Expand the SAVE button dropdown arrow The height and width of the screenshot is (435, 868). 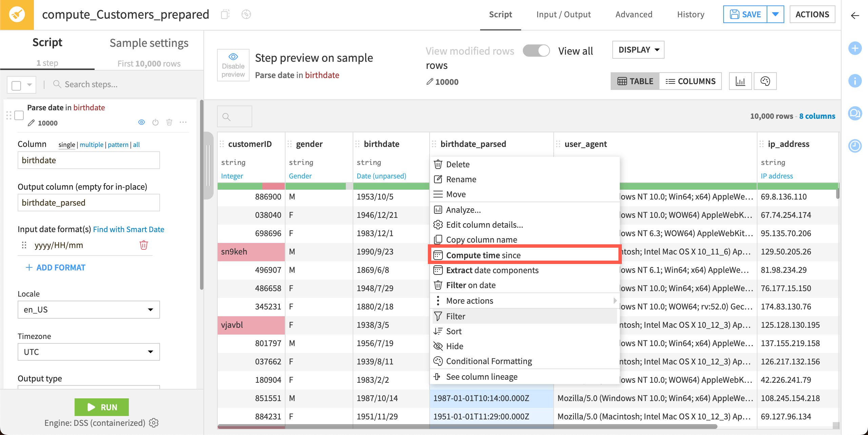pyautogui.click(x=776, y=14)
